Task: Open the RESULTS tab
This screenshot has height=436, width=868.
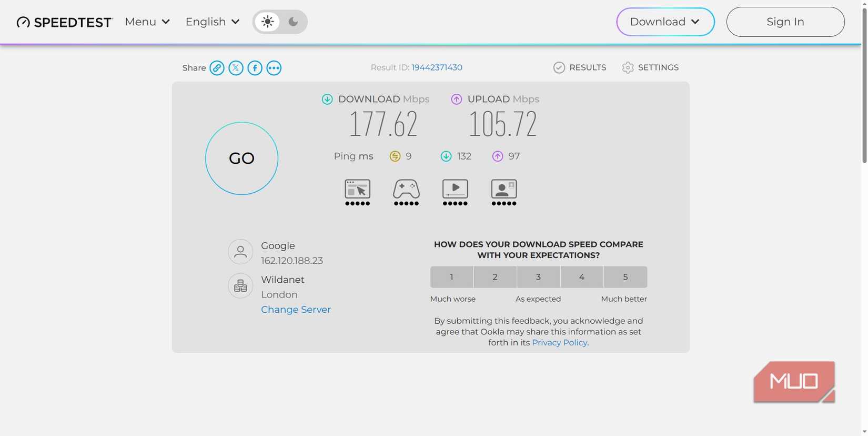Action: pos(580,67)
